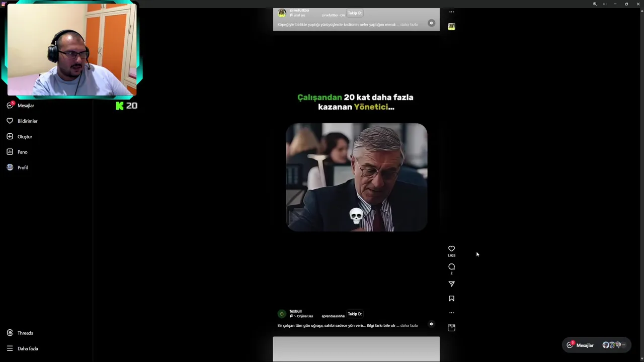Click the zoom magnifier icon in title bar
The width and height of the screenshot is (644, 362).
pyautogui.click(x=595, y=4)
